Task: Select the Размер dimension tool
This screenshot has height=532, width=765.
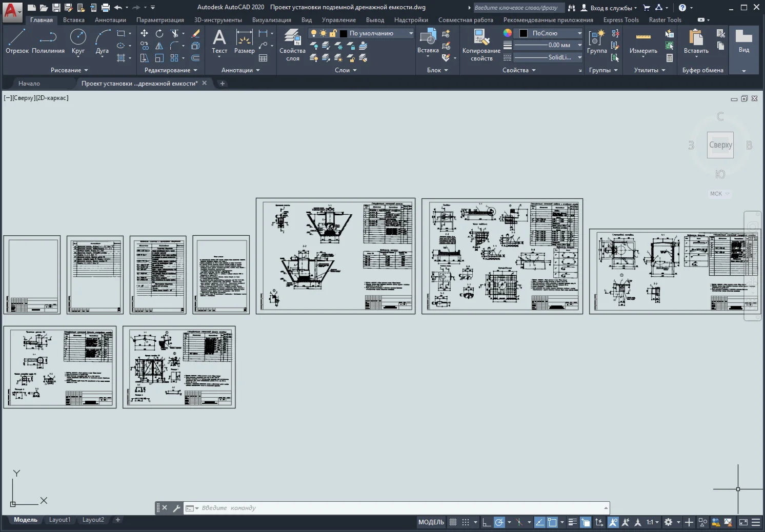Action: (x=244, y=41)
